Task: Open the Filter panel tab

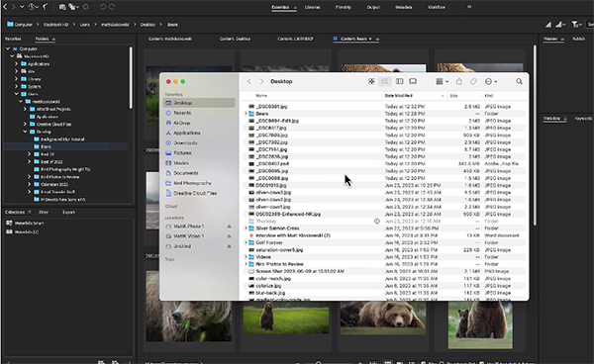Action: 44,213
